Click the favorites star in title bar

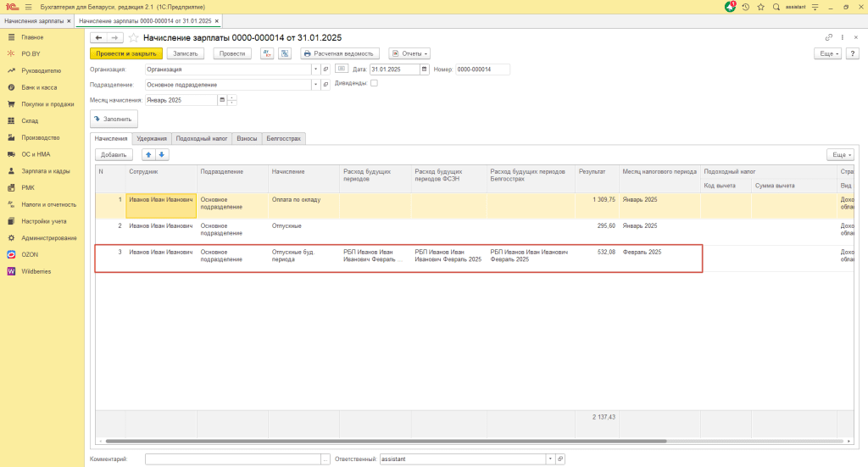(x=759, y=7)
